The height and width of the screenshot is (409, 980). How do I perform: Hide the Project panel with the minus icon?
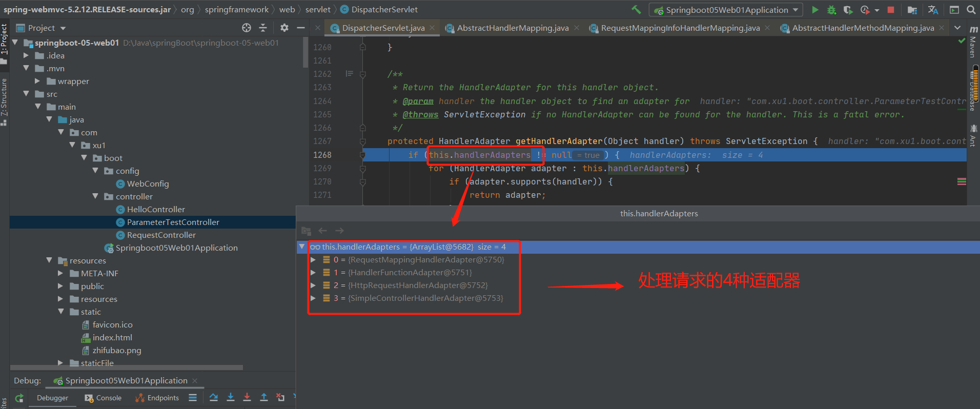[301, 28]
